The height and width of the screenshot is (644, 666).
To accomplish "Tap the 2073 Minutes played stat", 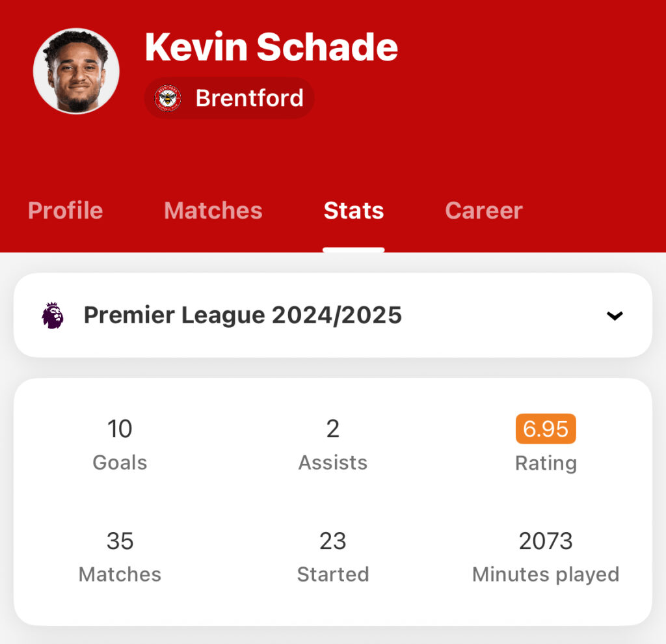I will [x=546, y=557].
